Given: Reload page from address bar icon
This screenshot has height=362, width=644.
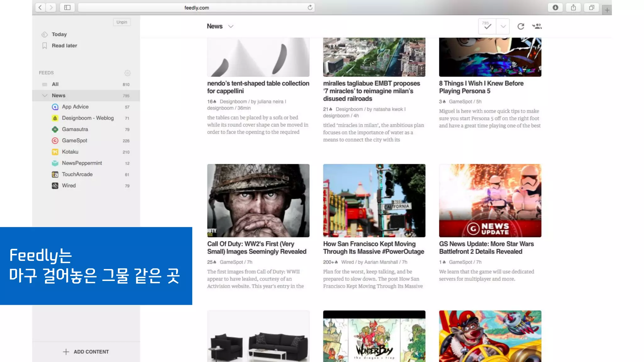Looking at the screenshot, I should click(310, 8).
